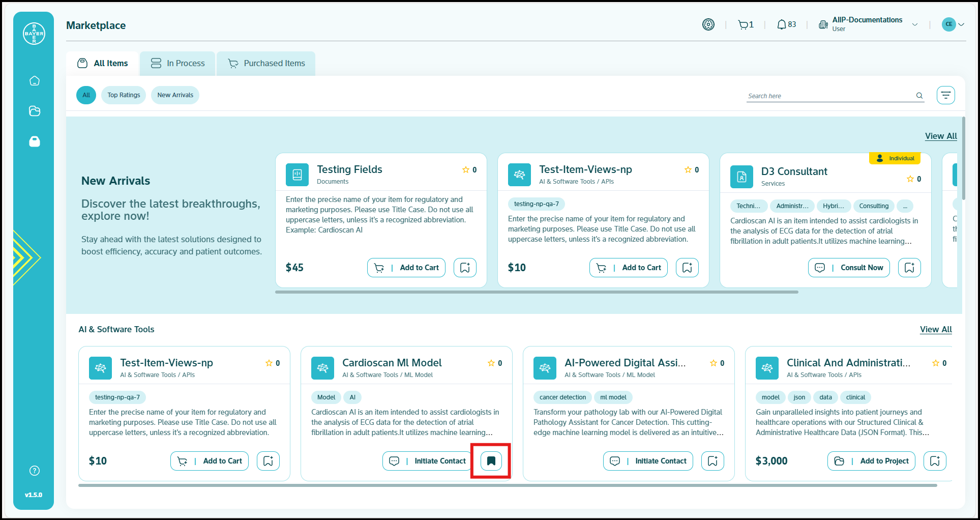Click the search magnifier icon
This screenshot has width=980, height=520.
(x=919, y=96)
